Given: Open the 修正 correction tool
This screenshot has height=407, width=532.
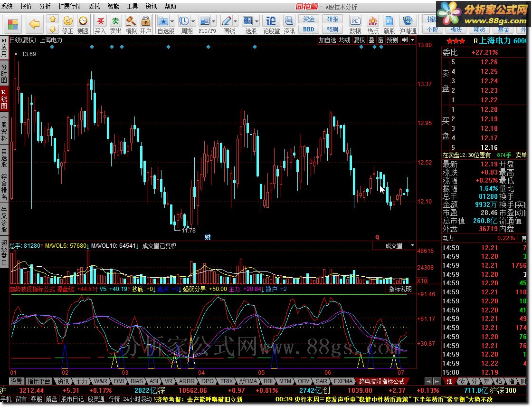Looking at the screenshot, I should pyautogui.click(x=68, y=24).
